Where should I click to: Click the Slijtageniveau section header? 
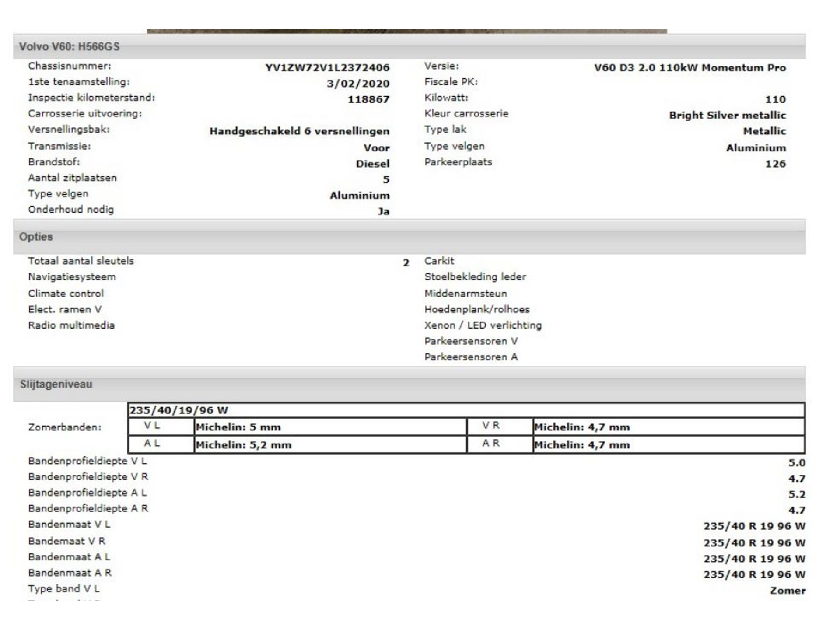409,384
